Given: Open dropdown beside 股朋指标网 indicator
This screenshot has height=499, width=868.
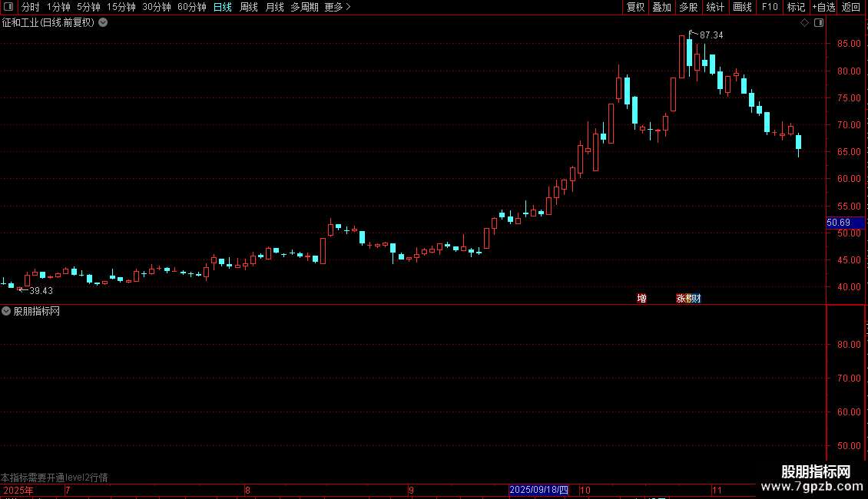Looking at the screenshot, I should point(6,312).
